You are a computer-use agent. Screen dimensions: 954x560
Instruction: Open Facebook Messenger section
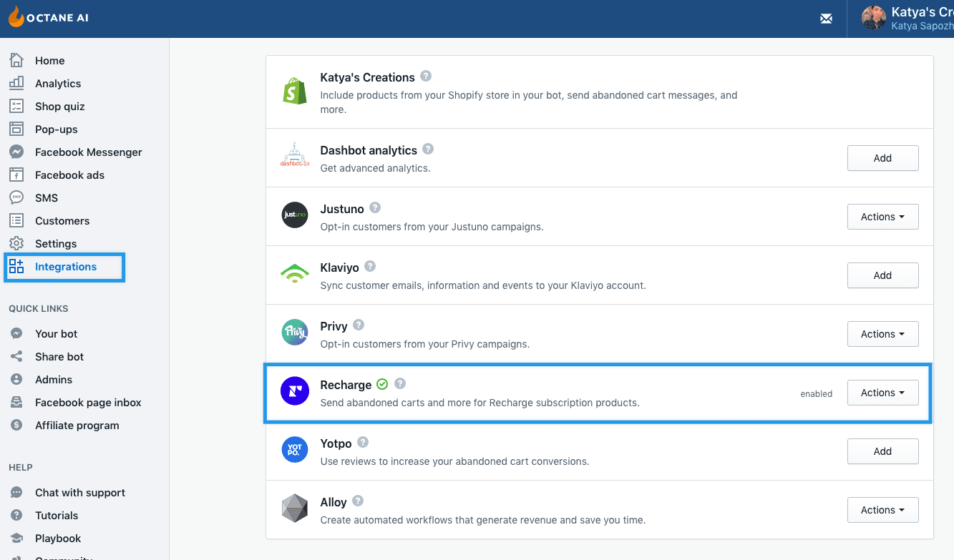[88, 152]
